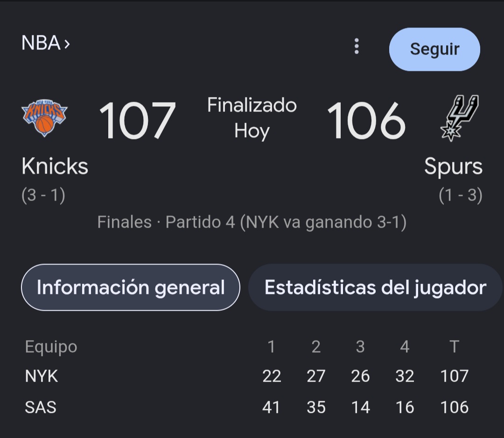504x438 pixels.
Task: Click the Knicks team logo
Action: 44,118
